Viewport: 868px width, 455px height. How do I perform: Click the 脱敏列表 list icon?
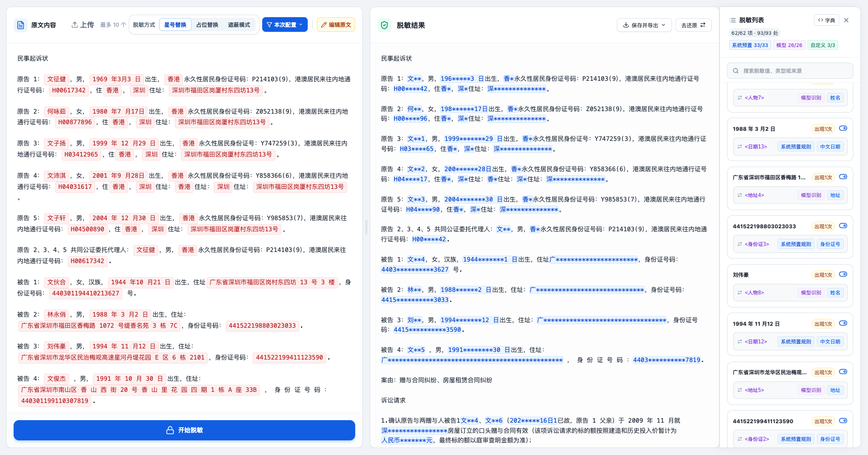733,20
